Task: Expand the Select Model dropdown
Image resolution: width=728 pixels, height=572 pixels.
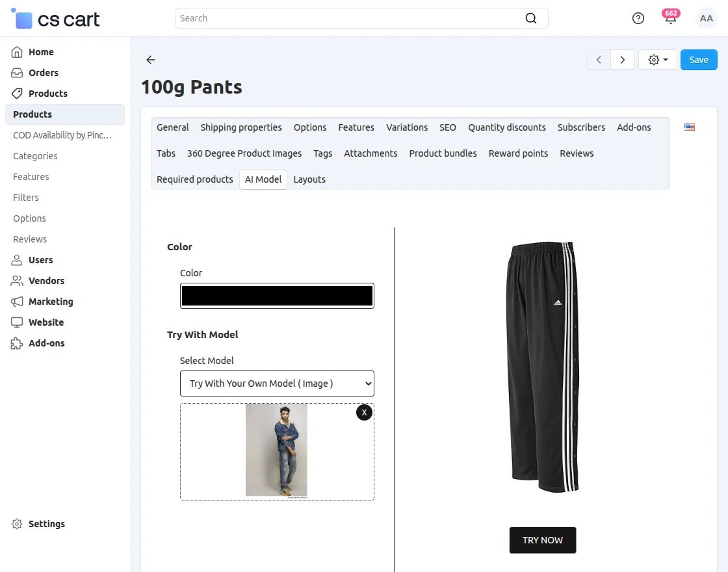Action: (277, 383)
